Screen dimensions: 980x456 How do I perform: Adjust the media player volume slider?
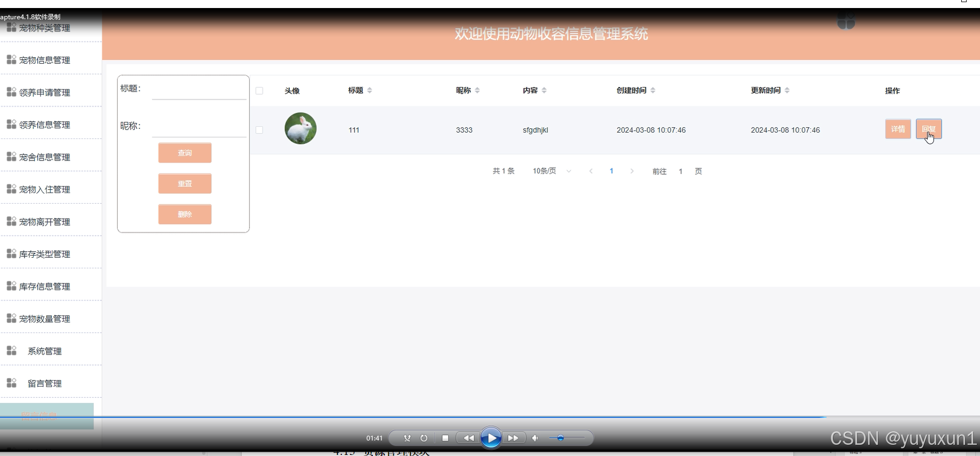point(566,438)
